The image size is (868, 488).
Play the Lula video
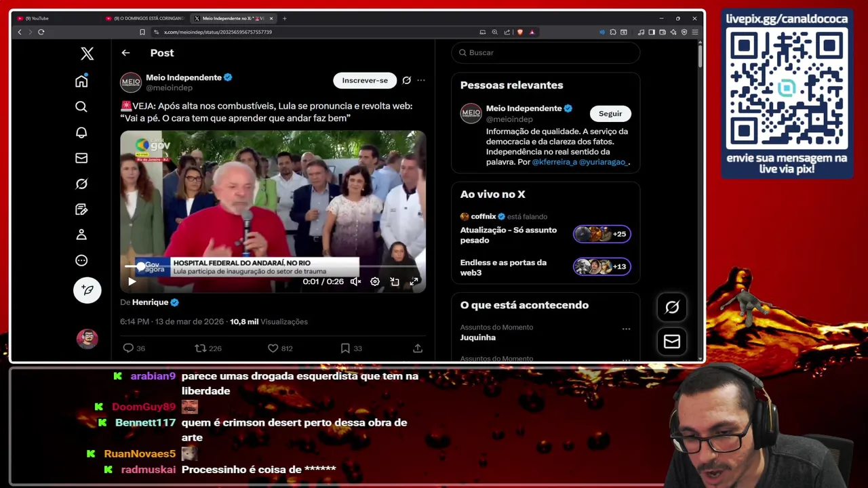pyautogui.click(x=132, y=281)
